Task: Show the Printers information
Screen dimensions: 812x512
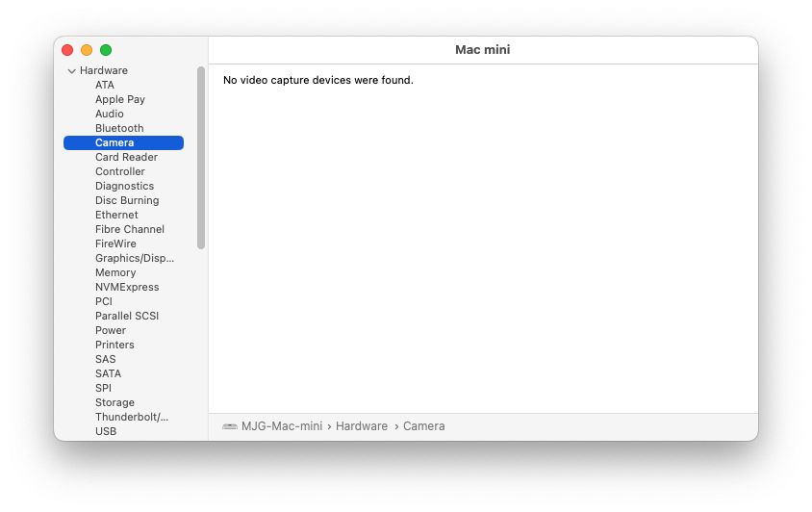Action: coord(114,346)
